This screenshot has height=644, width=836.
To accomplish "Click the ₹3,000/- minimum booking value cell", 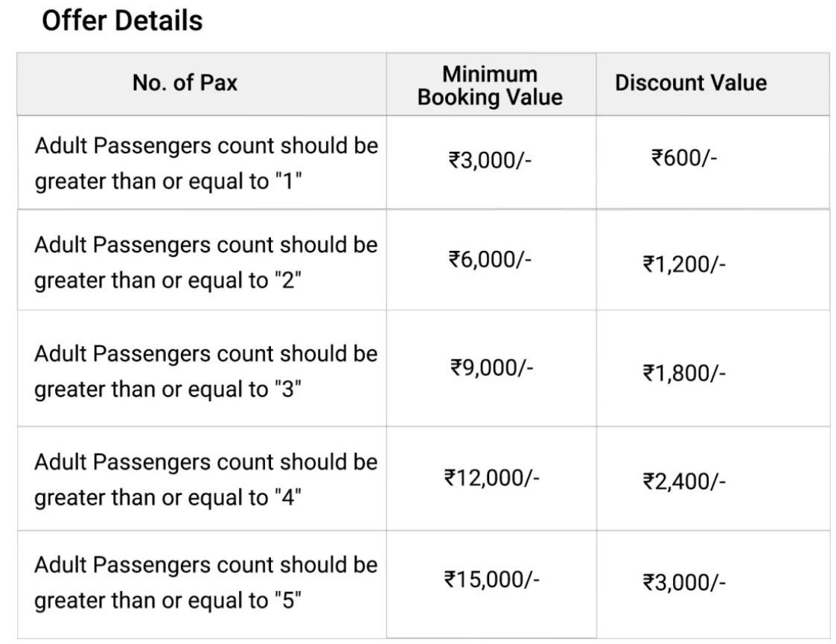I will (x=490, y=160).
